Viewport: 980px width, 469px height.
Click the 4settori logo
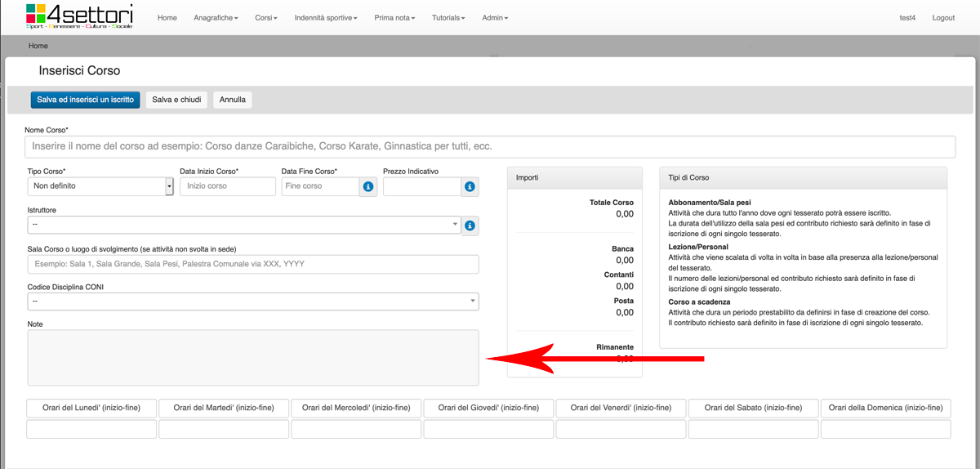(79, 16)
